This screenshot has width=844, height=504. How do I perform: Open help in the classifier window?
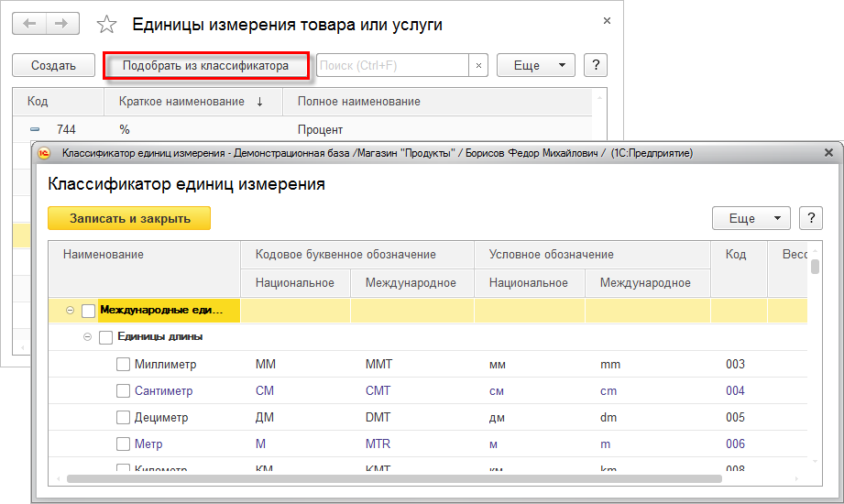tap(810, 218)
